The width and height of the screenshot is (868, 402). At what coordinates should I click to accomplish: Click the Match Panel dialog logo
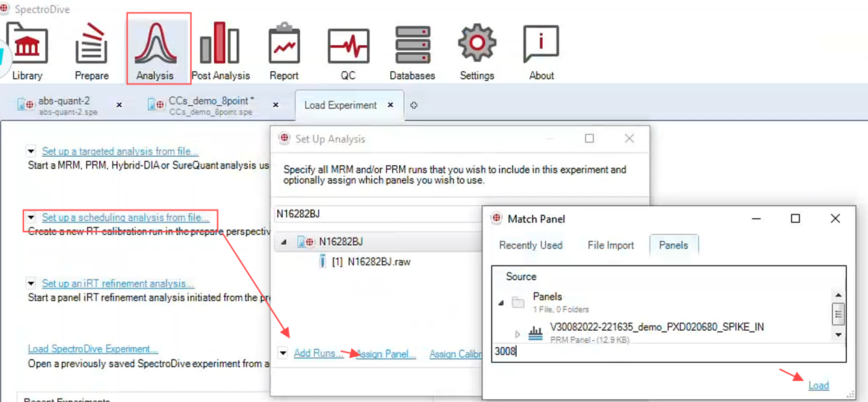(x=496, y=218)
